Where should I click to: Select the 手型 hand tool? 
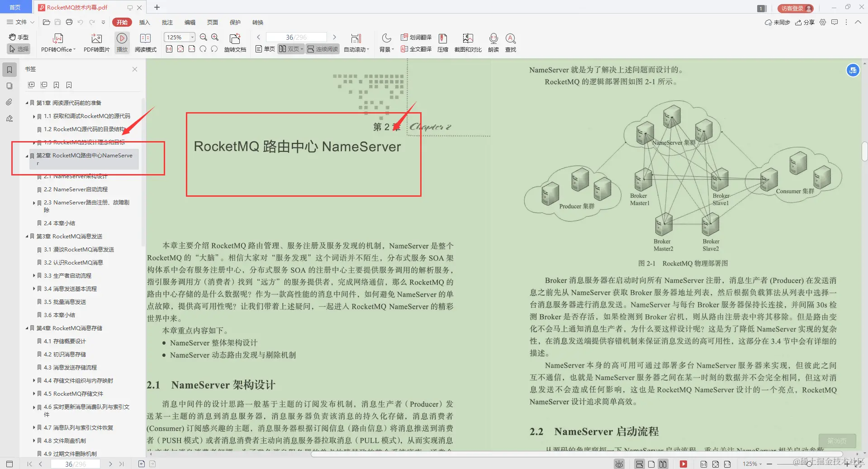[18, 37]
